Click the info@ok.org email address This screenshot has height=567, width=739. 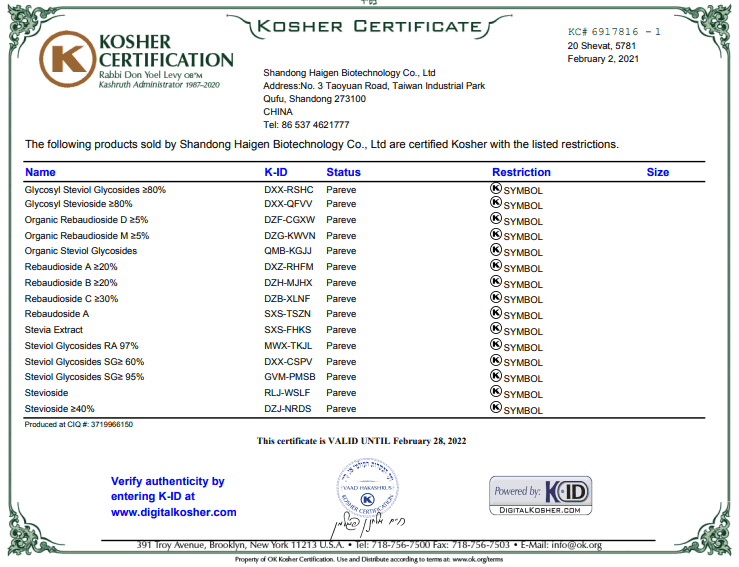(576, 545)
